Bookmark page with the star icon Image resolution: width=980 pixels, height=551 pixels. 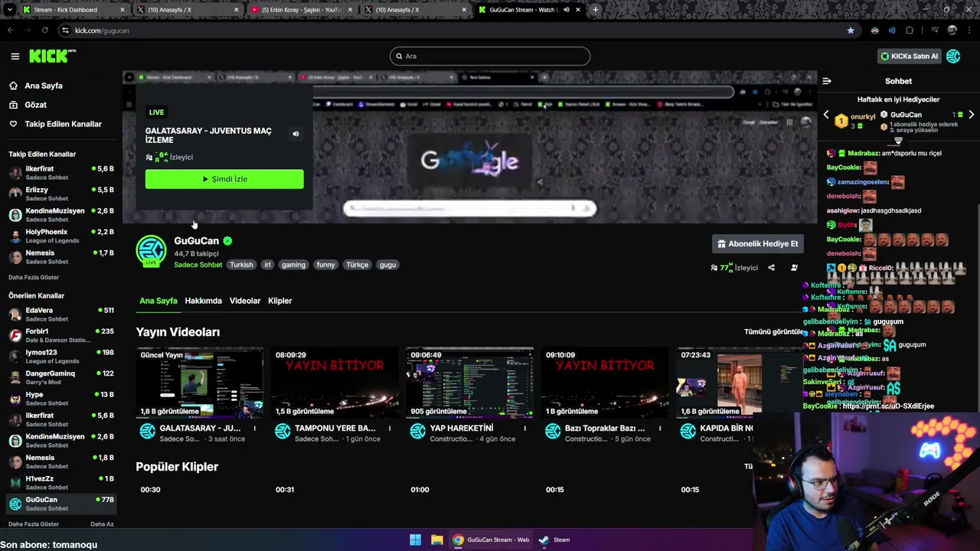tap(851, 31)
